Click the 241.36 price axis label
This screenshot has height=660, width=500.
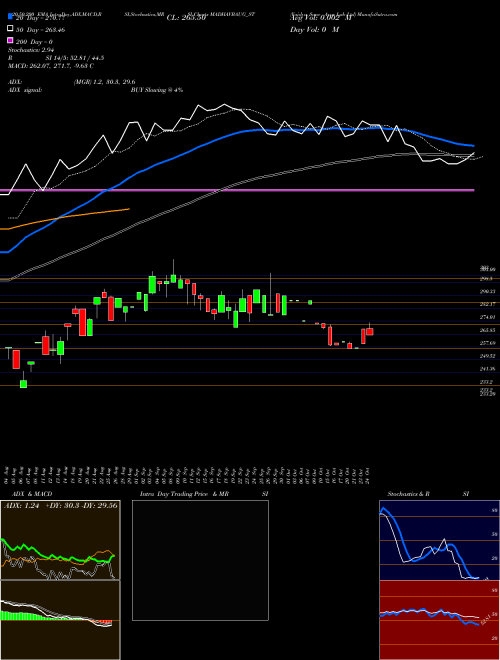point(487,369)
